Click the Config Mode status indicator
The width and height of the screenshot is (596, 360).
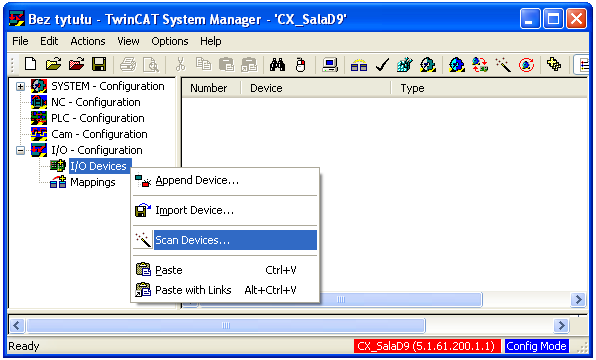[x=536, y=346]
